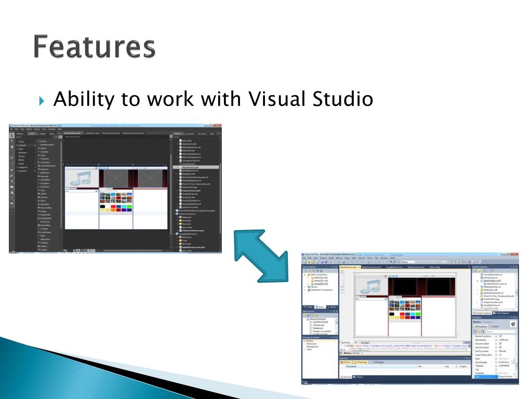Image resolution: width=532 pixels, height=399 pixels.
Task: Select SongsSQL.mdf in Visual Studio Server Explorer
Action: click(x=320, y=284)
